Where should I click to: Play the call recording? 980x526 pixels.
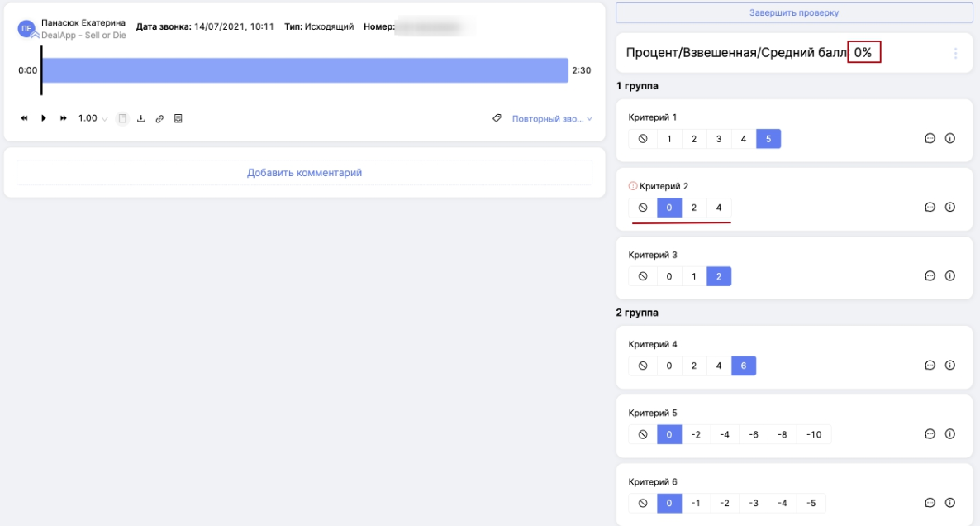(44, 118)
